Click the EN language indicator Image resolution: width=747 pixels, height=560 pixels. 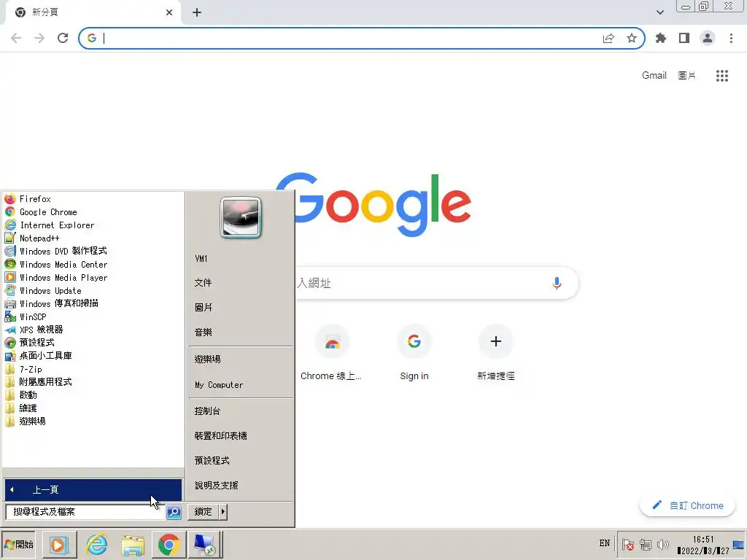(x=604, y=542)
